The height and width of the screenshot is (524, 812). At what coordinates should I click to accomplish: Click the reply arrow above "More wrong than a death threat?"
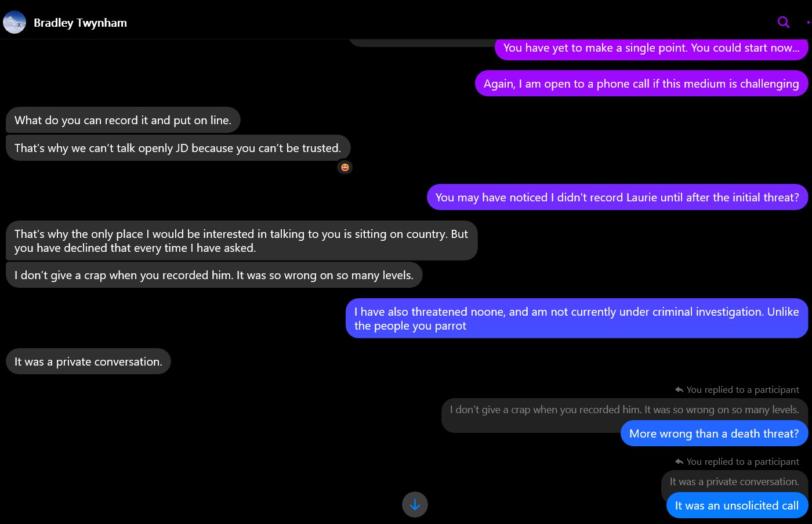click(x=679, y=390)
